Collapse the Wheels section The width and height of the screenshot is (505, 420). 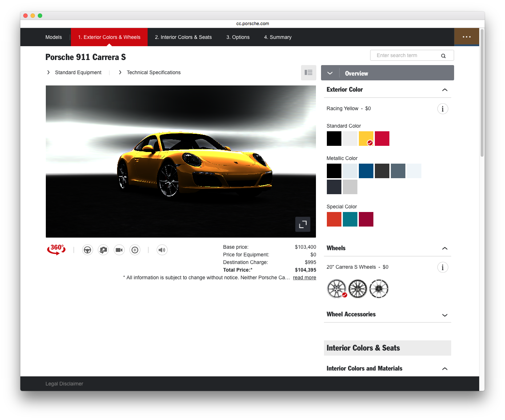(445, 248)
